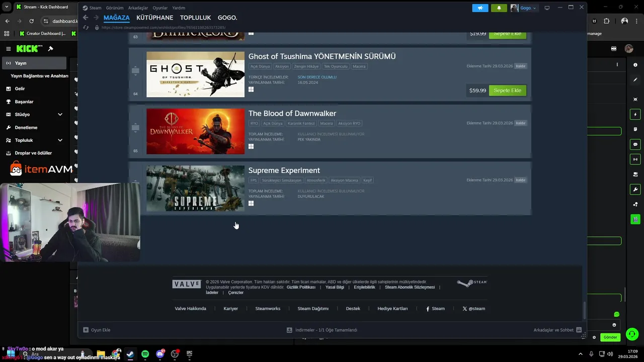Switch to TOPLULUK tab in Steam header
Screen dimensions: 644x362
coord(195,18)
